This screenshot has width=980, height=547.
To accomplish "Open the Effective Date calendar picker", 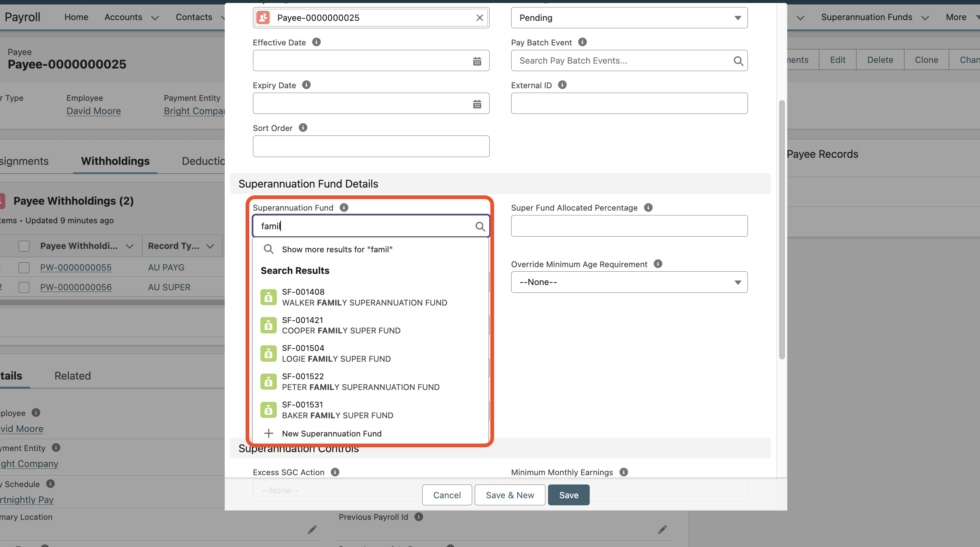I will (x=478, y=61).
